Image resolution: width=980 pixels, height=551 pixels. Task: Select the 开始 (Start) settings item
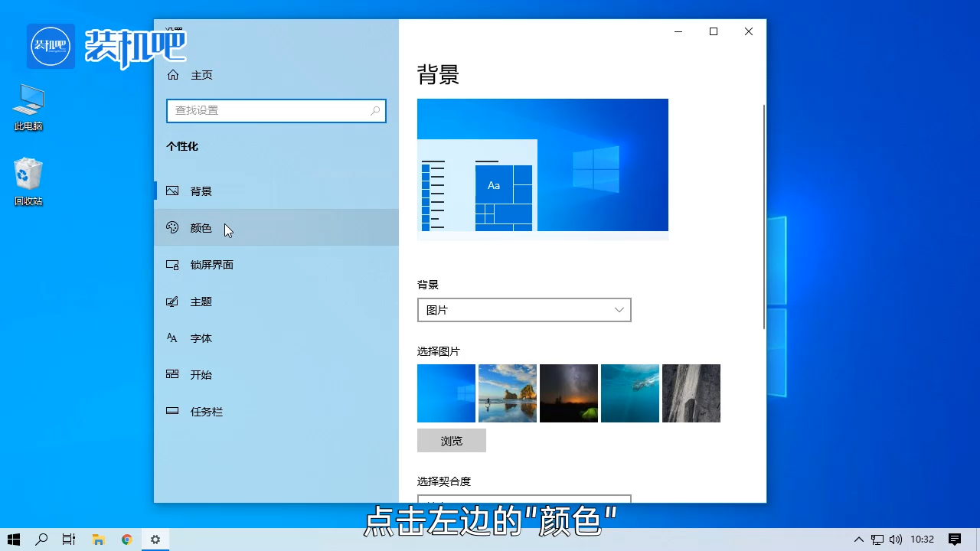tap(201, 374)
